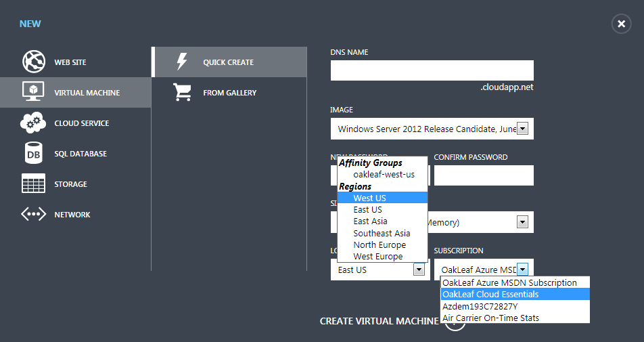Open the Size dropdown arrow
Image resolution: width=644 pixels, height=342 pixels.
click(x=522, y=222)
